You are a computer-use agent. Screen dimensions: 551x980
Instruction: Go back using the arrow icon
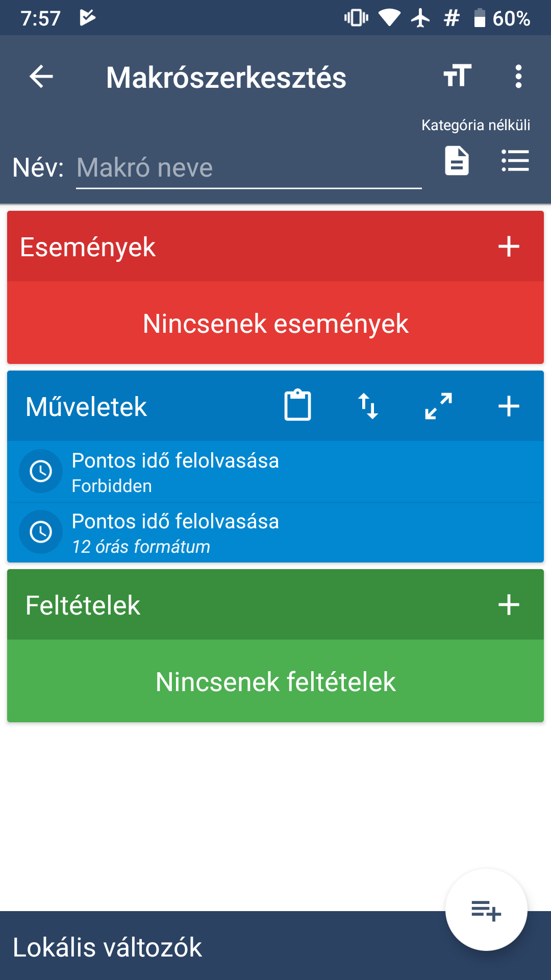[41, 77]
